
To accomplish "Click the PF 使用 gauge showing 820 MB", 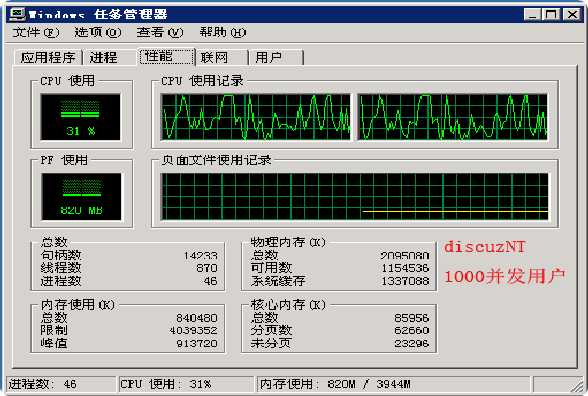I will point(81,196).
